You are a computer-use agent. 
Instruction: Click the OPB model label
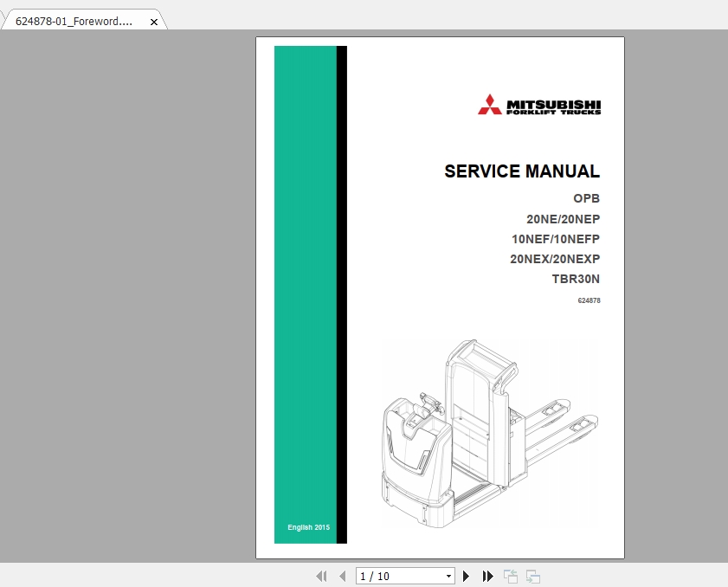[x=587, y=198]
